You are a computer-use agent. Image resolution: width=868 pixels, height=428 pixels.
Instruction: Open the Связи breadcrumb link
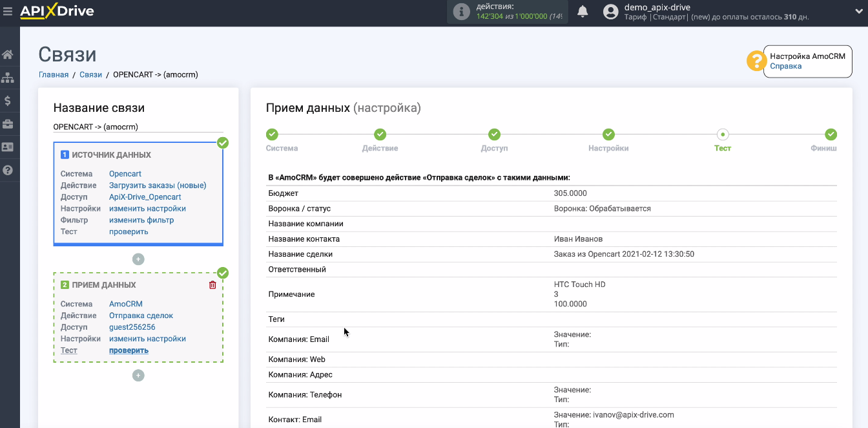coord(91,74)
